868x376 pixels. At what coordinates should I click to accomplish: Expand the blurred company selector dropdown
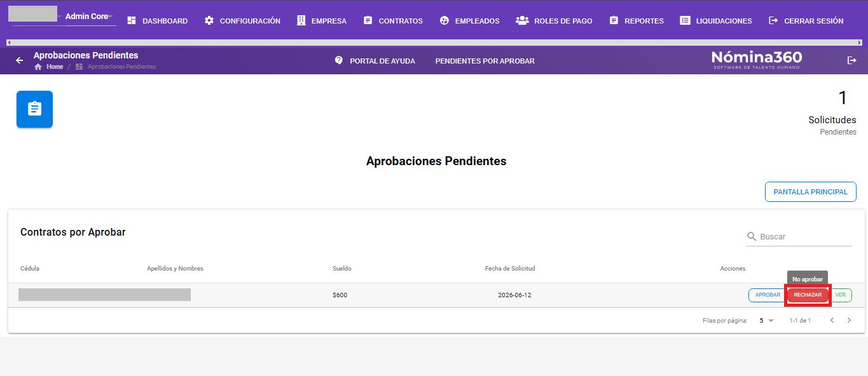[36, 15]
